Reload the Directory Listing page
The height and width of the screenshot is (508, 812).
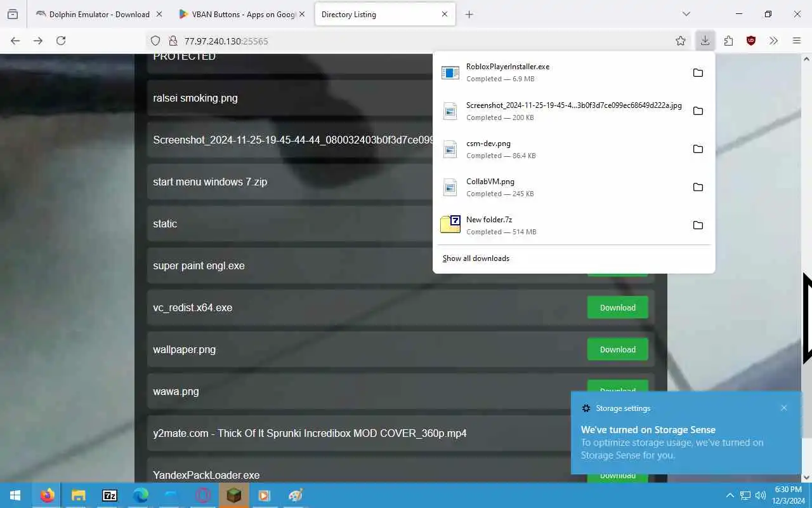(61, 41)
